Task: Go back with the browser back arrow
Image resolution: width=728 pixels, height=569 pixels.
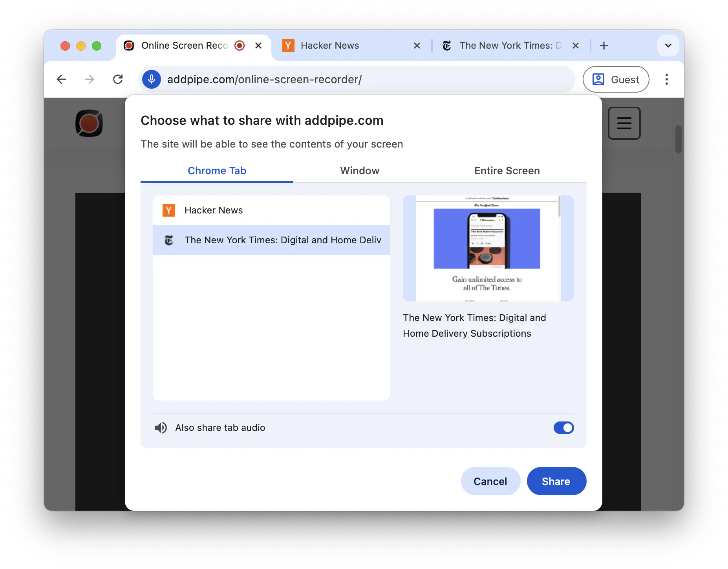Action: click(x=61, y=79)
